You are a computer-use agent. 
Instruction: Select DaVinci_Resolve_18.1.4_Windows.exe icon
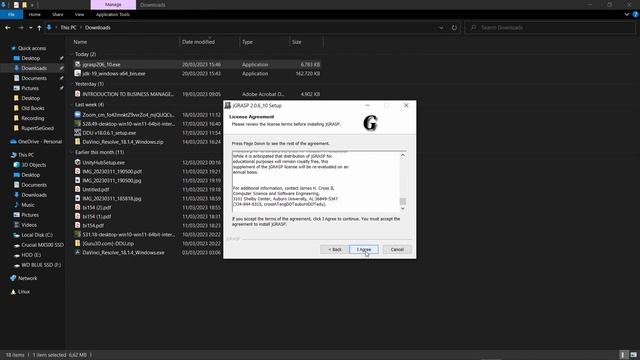click(78, 253)
